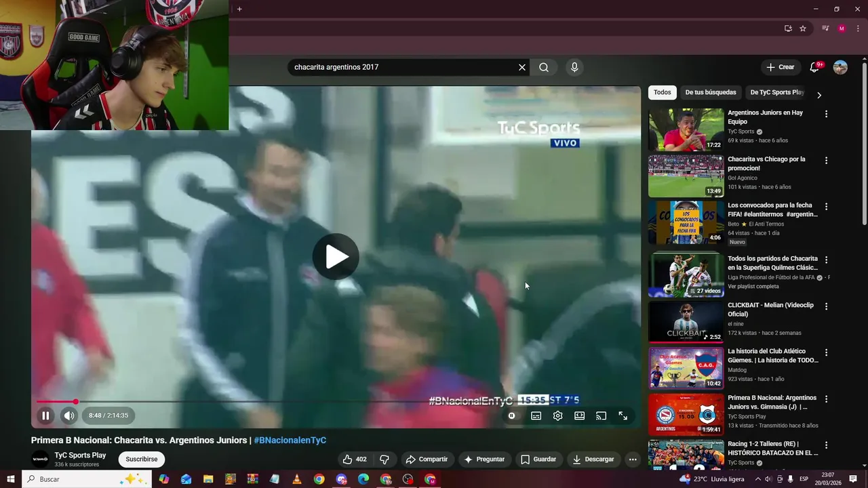The height and width of the screenshot is (488, 868).
Task: Select the De TyC Sports Play chip
Action: tap(777, 92)
